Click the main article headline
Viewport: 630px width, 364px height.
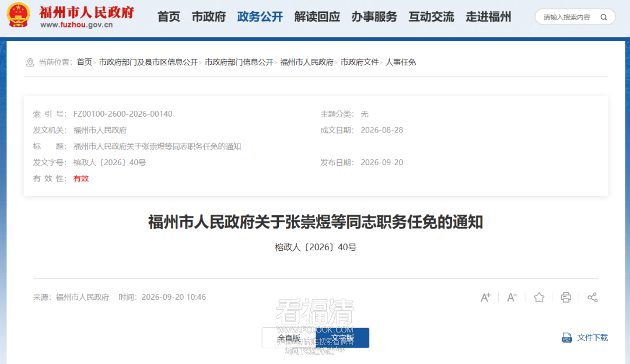coord(316,222)
